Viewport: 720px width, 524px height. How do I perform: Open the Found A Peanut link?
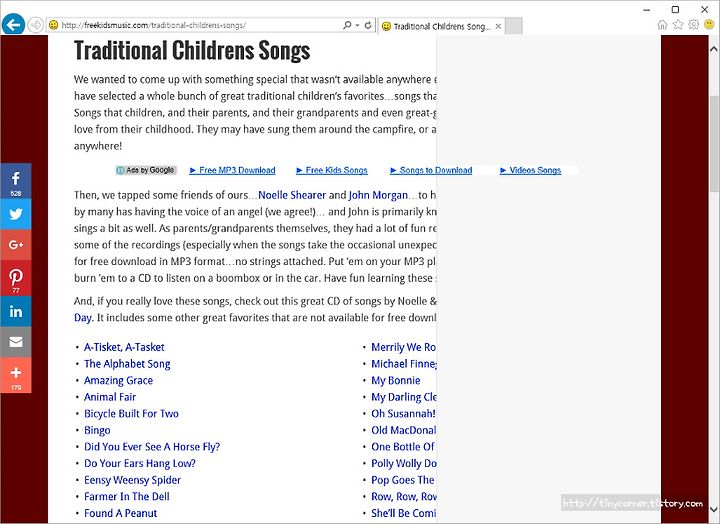pos(121,513)
